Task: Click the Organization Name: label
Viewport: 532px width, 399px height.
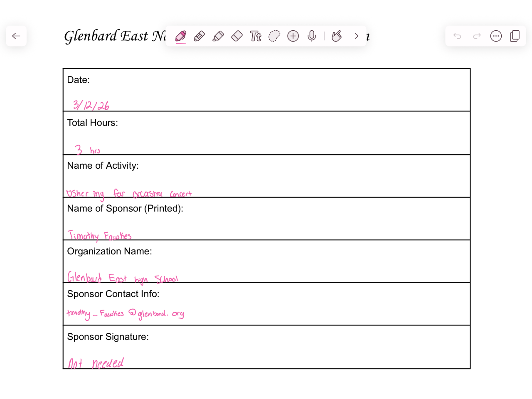Action: click(109, 251)
